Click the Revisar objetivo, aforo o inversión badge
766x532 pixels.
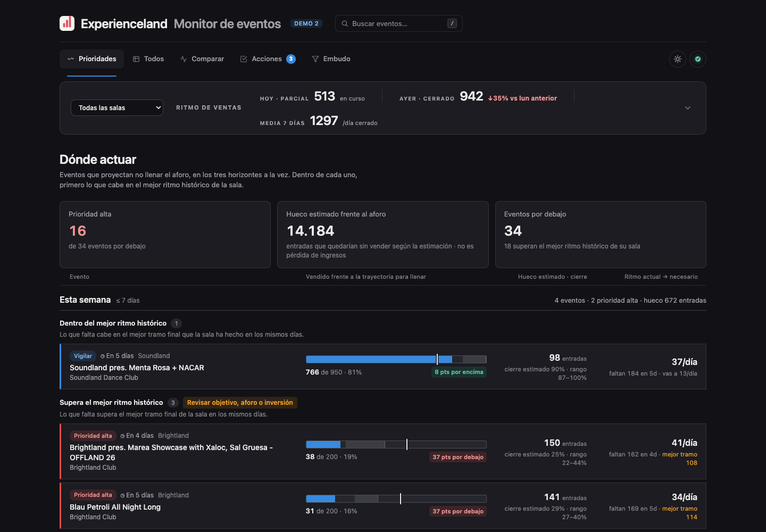click(240, 403)
